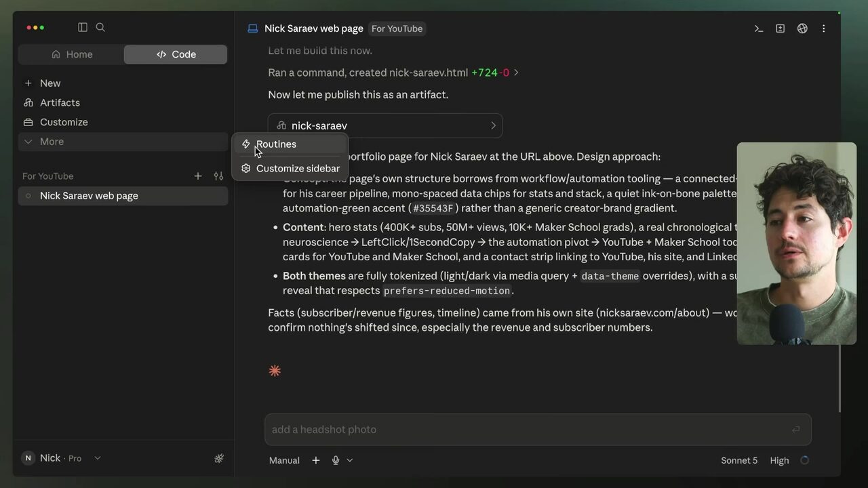Screen dimensions: 868x488
Task: Click the Nick Saraev web page header title
Action: pyautogui.click(x=314, y=28)
